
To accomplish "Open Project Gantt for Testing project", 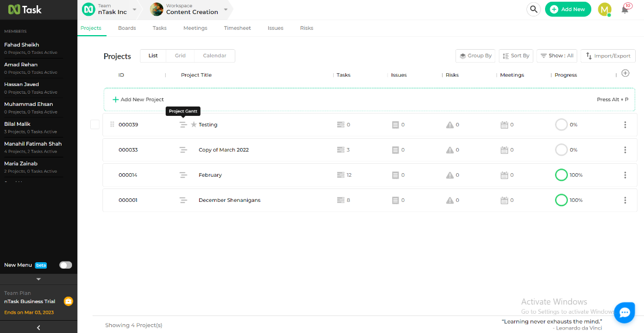I will [183, 125].
